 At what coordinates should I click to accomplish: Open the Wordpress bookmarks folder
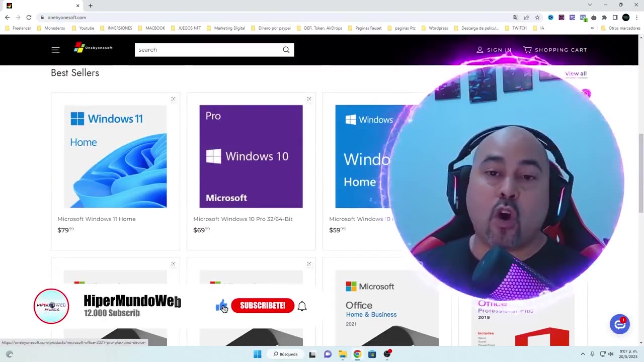point(435,28)
